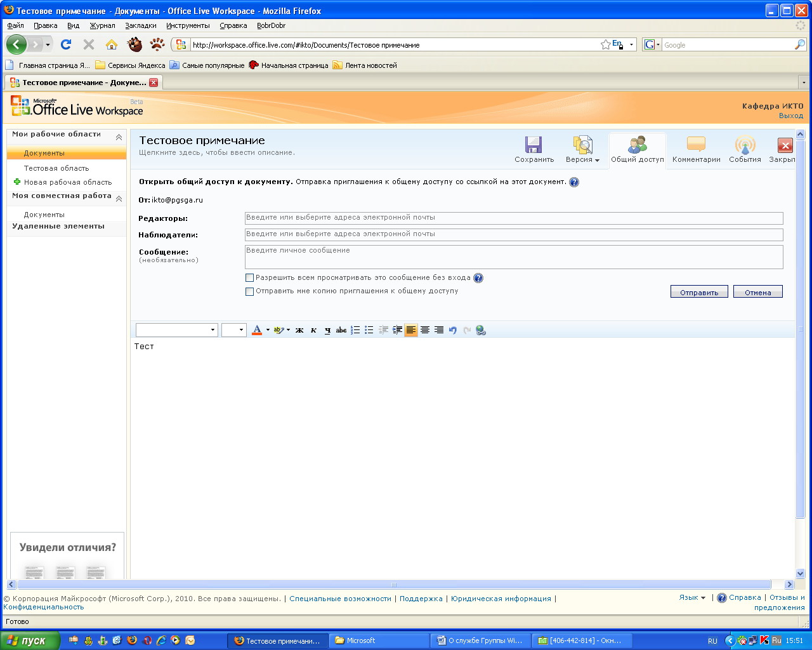Focus the Редакторы email input field
812x650 pixels.
514,218
